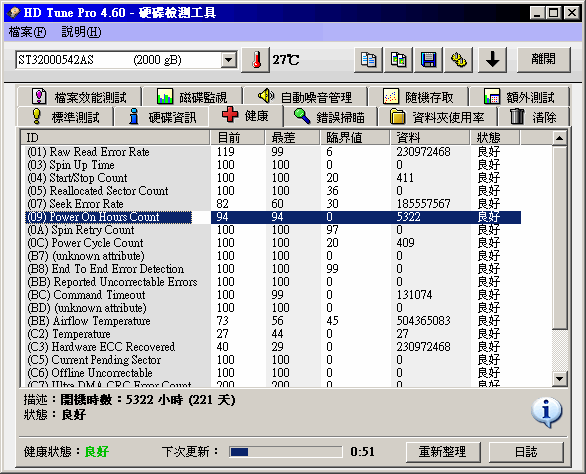Screen dimensions: 586x474
Task: Select the (C5) Current Pending Sector row
Action: tap(273, 360)
